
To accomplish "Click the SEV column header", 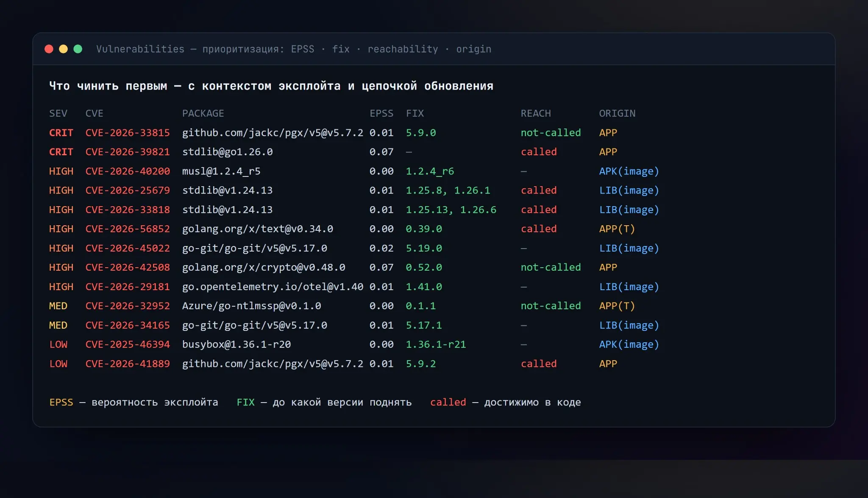I will click(58, 113).
